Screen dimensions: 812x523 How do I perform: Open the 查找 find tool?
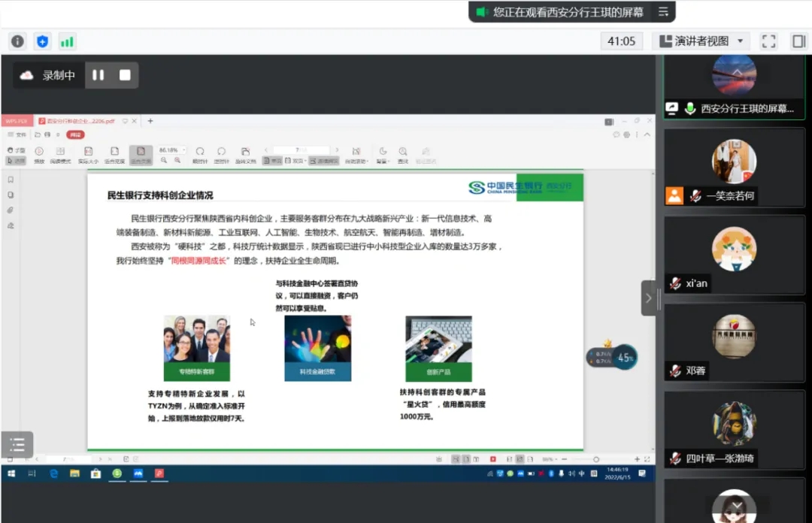(403, 155)
